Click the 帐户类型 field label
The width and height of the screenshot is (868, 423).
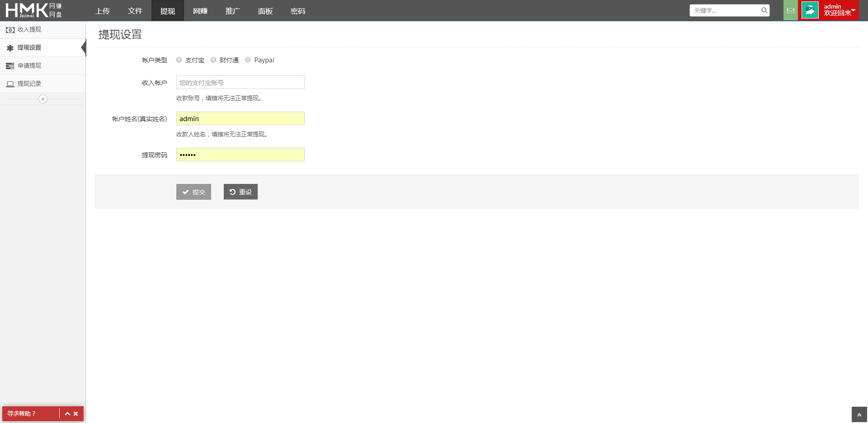point(155,60)
